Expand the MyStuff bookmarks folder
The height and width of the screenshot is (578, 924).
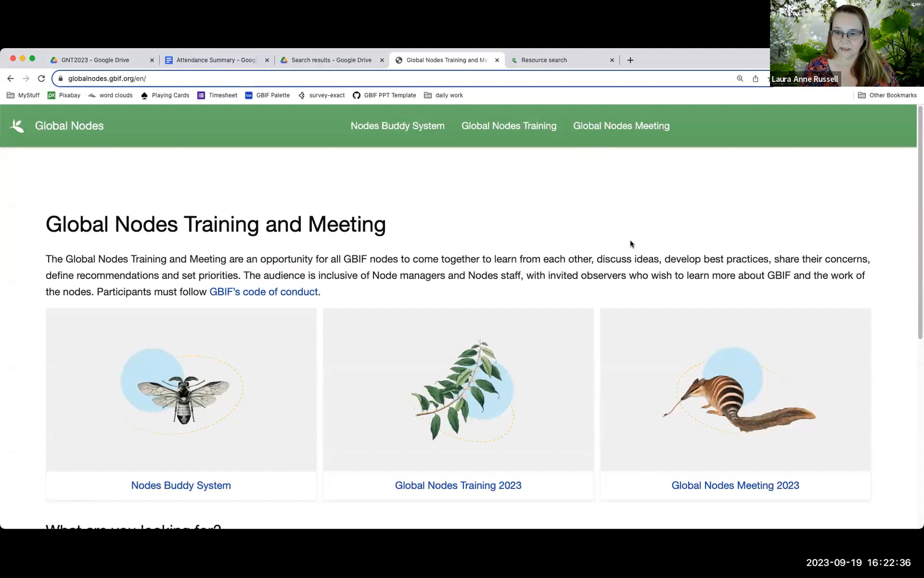click(23, 95)
